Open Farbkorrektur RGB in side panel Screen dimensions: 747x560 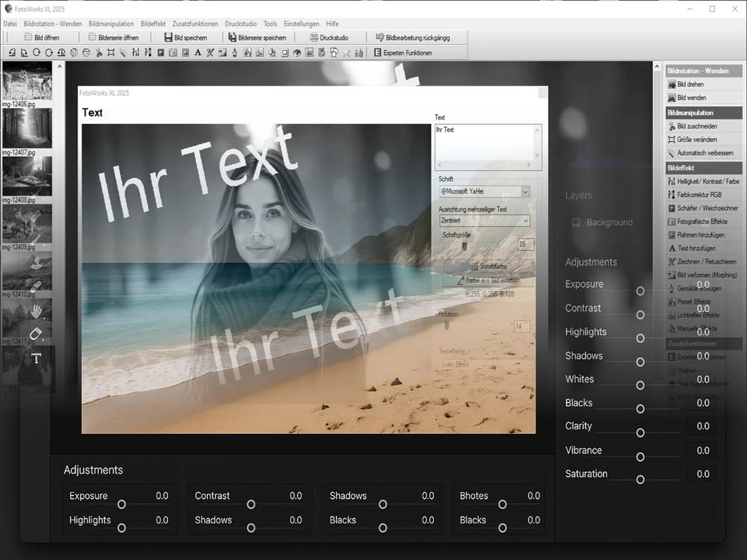coord(704,195)
